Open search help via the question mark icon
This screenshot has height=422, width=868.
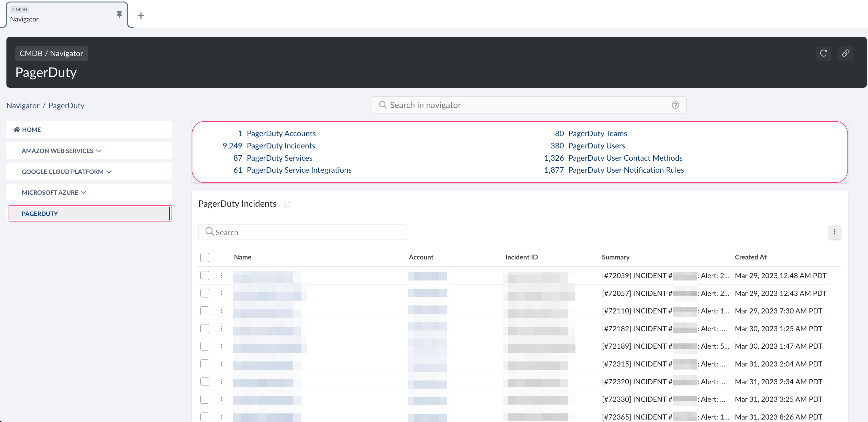point(675,105)
